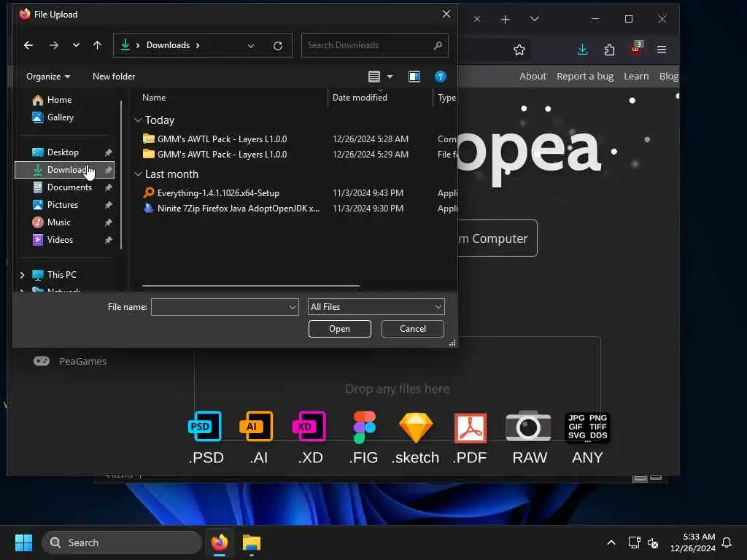Unpin Documents pin icon
This screenshot has height=560, width=747.
point(108,187)
